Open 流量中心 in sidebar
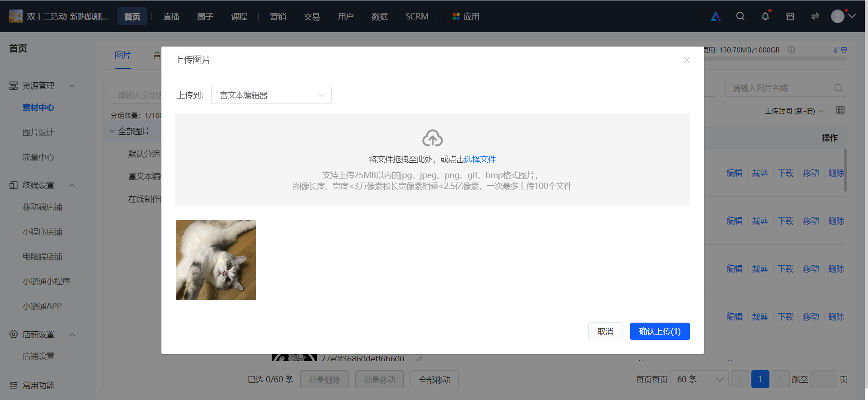The width and height of the screenshot is (868, 400). 38,157
